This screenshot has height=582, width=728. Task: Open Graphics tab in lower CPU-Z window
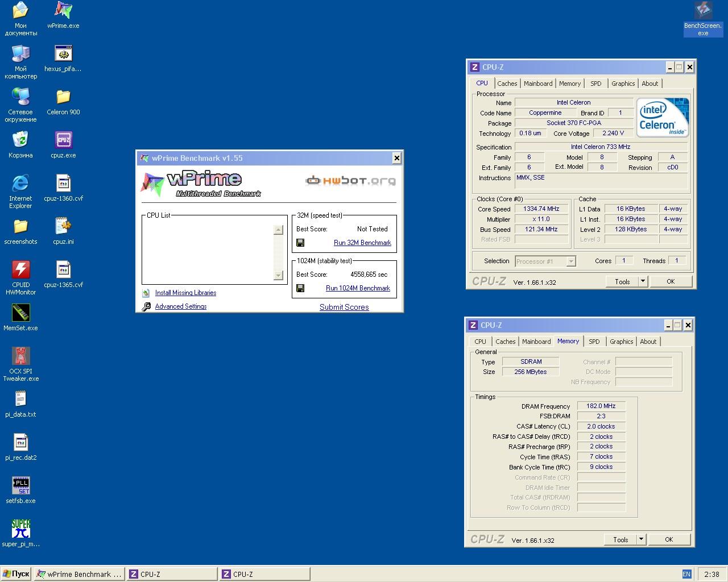[x=622, y=342]
